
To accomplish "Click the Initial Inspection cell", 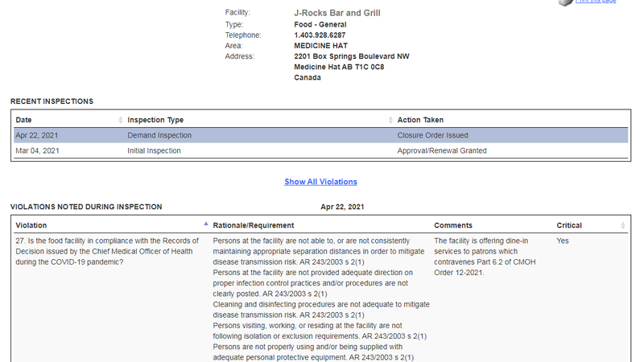I will click(154, 150).
